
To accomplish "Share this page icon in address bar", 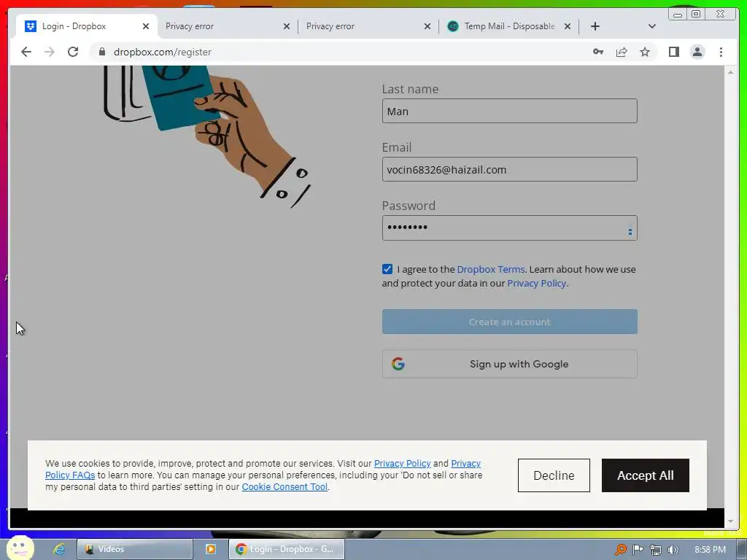I will pyautogui.click(x=622, y=52).
